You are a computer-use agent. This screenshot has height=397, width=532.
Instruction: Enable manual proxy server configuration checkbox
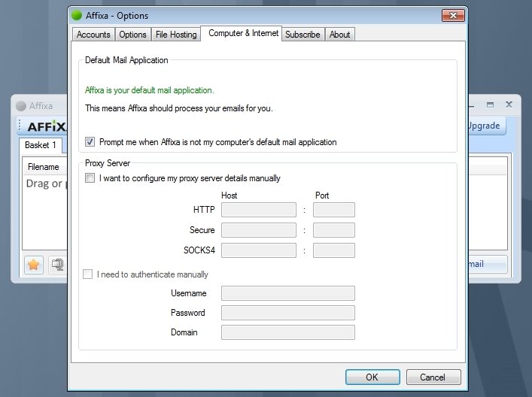[90, 178]
